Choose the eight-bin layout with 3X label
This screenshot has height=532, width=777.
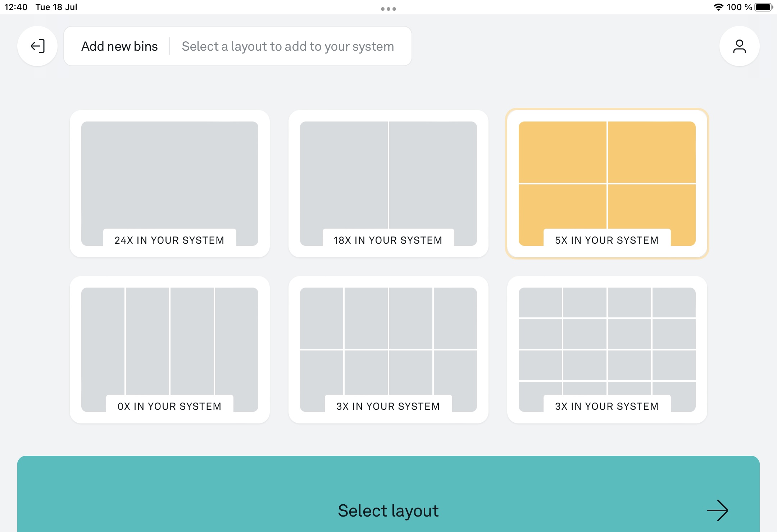[x=388, y=350]
